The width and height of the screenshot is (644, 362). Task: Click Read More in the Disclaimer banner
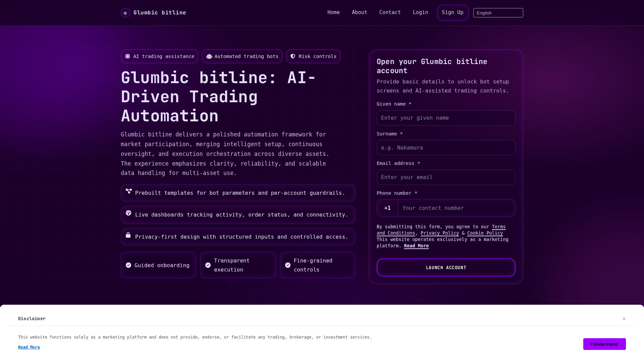click(29, 347)
